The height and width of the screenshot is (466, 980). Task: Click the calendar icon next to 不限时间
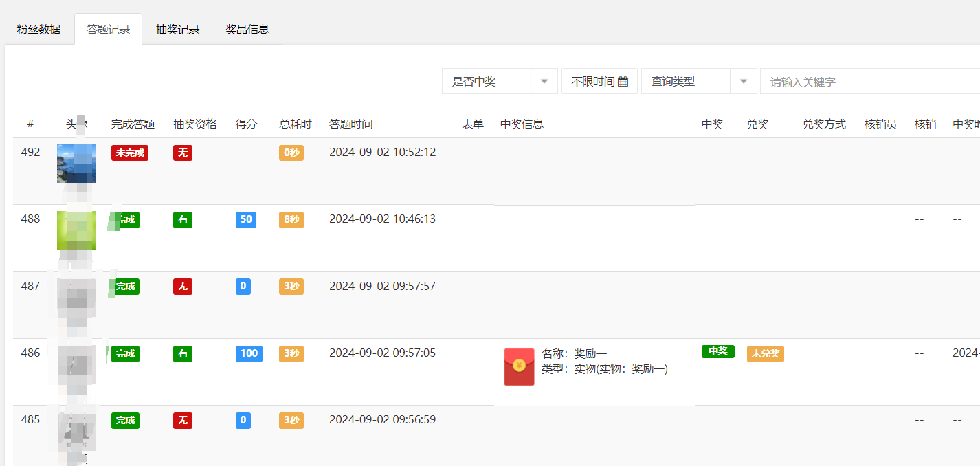[x=623, y=81]
